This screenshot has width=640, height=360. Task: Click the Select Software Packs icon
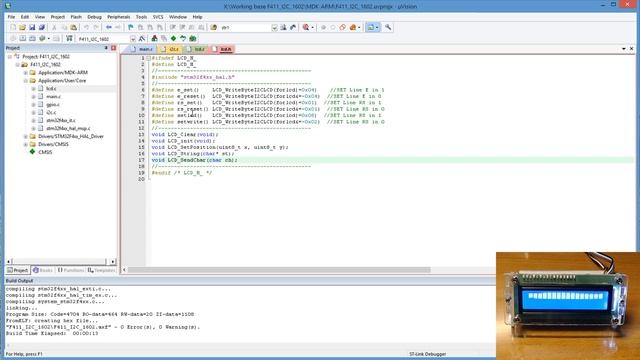click(183, 38)
